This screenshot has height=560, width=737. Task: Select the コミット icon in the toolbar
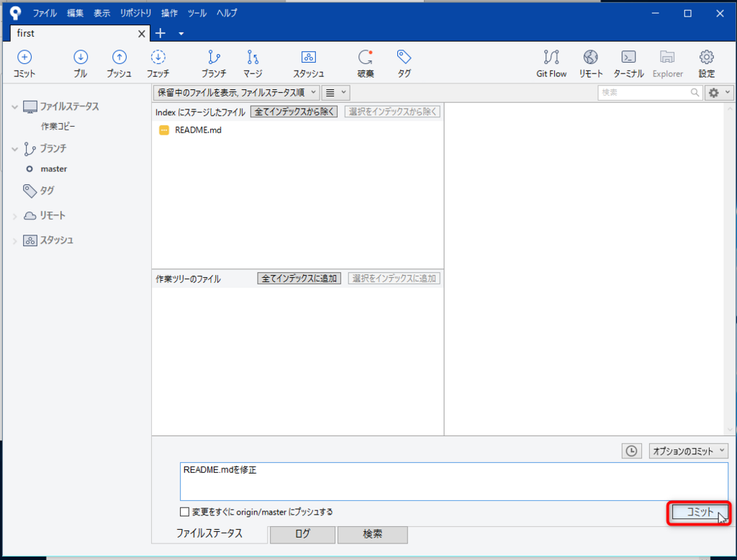coord(24,63)
